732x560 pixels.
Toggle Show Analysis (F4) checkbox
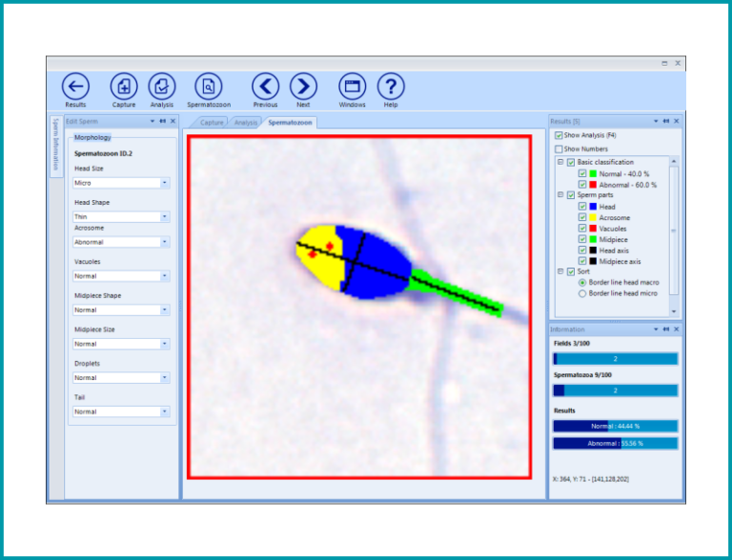pyautogui.click(x=559, y=136)
